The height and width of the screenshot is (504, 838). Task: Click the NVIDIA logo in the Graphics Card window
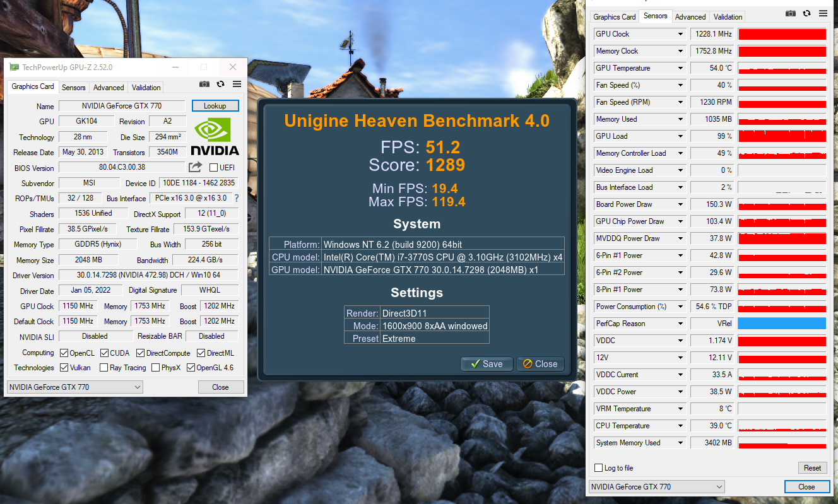point(215,136)
